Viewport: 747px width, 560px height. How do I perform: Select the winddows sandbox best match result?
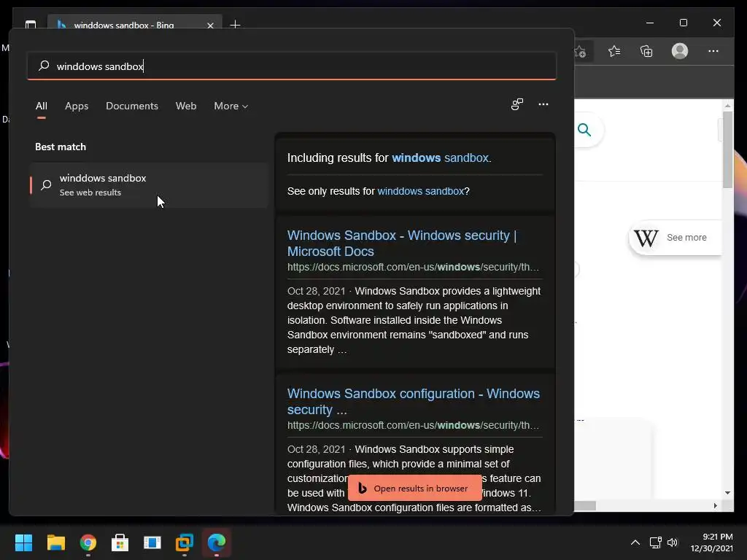pyautogui.click(x=149, y=184)
